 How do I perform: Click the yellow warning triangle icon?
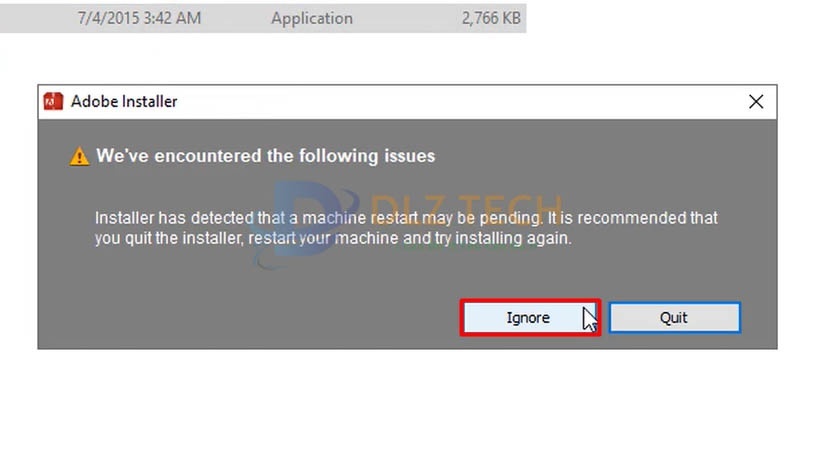coord(79,156)
